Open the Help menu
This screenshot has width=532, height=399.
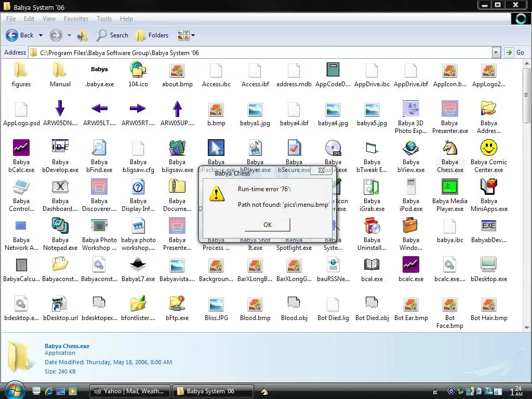126,19
